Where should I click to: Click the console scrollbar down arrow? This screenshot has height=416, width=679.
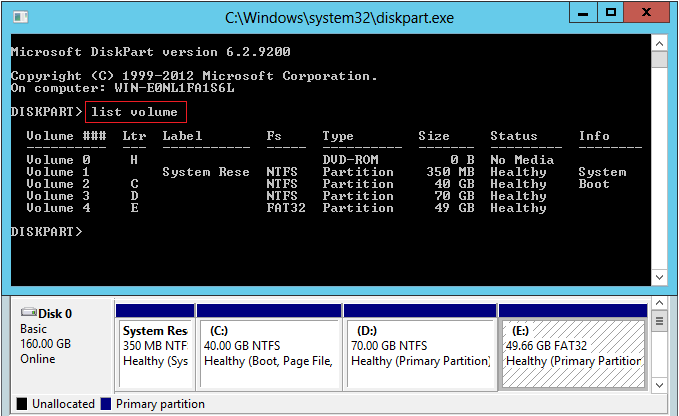[x=659, y=276]
